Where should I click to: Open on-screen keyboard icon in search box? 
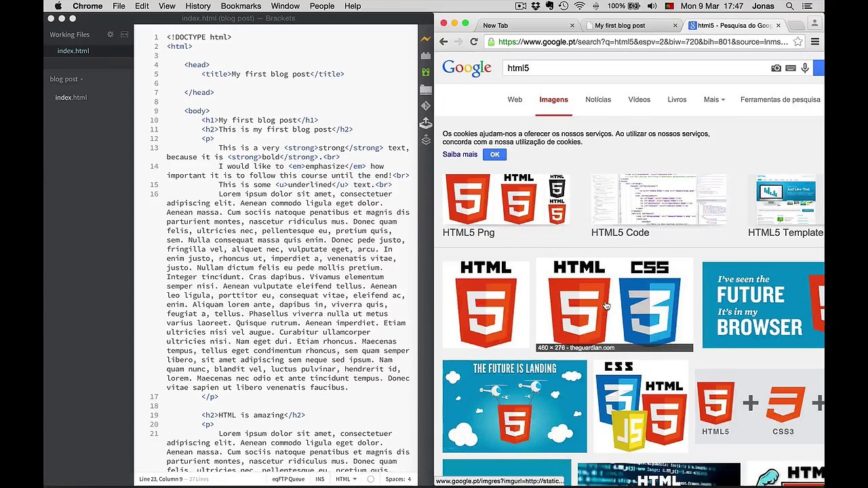click(x=791, y=68)
